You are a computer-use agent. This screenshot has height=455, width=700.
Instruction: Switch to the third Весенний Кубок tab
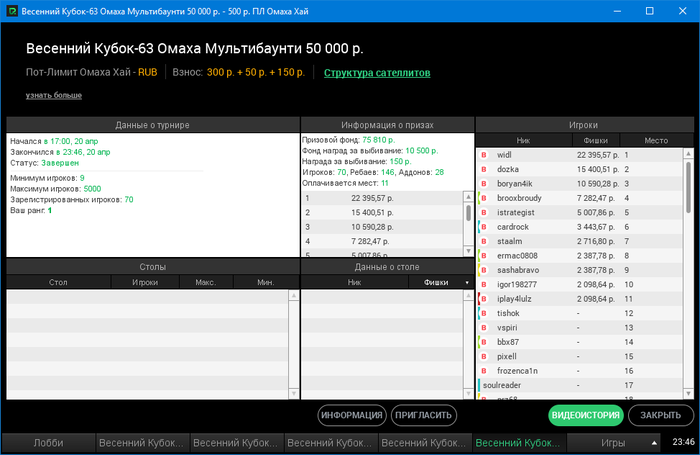(330, 443)
